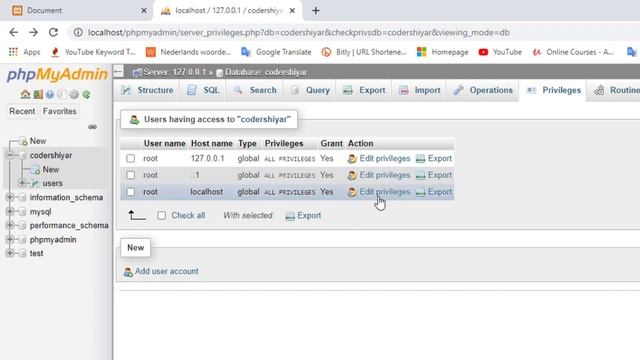Open the Apps bookmarks grid icon

(x=13, y=52)
